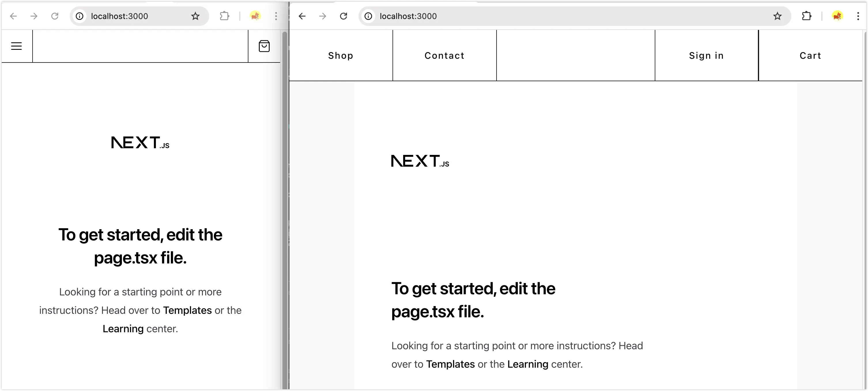Click the shopping bag cart icon
Image resolution: width=868 pixels, height=391 pixels.
click(x=264, y=46)
